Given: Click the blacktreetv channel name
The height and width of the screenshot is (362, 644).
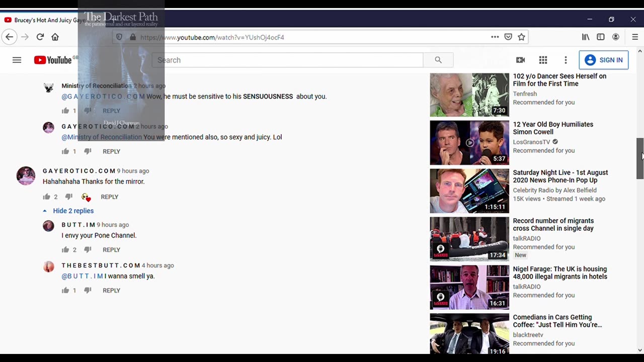Looking at the screenshot, I should [528, 335].
